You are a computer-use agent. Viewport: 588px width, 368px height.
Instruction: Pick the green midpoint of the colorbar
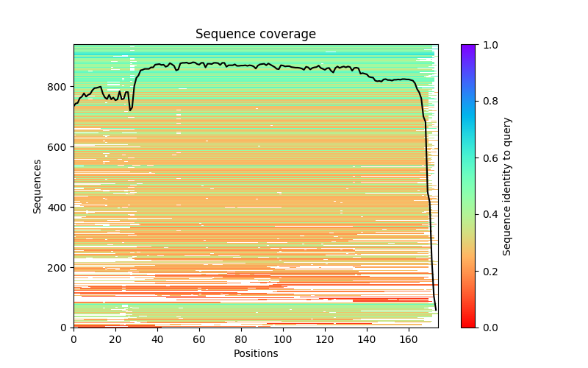coord(468,186)
